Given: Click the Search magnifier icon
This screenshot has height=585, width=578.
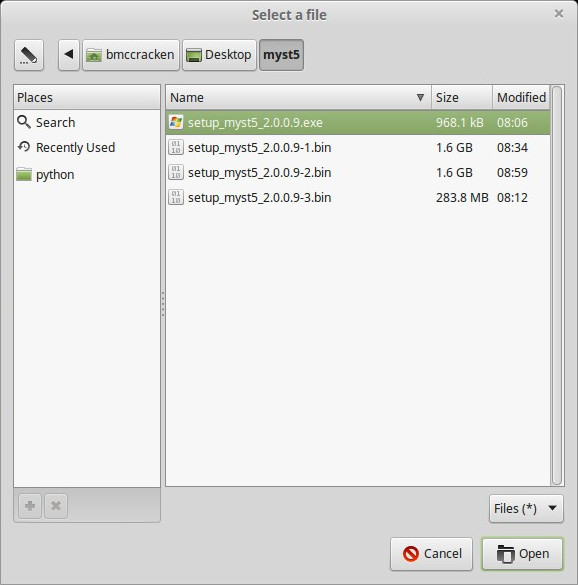Looking at the screenshot, I should click(24, 122).
